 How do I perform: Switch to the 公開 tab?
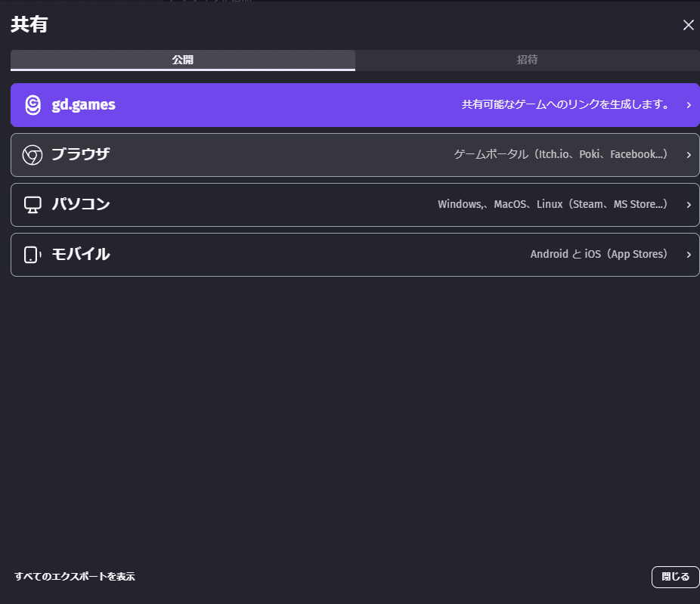(x=183, y=60)
